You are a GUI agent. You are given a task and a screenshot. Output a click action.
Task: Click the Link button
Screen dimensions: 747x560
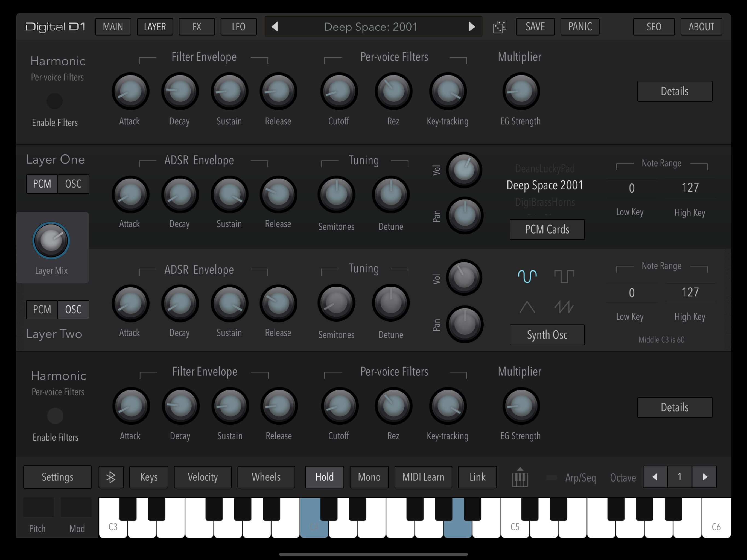click(x=477, y=477)
